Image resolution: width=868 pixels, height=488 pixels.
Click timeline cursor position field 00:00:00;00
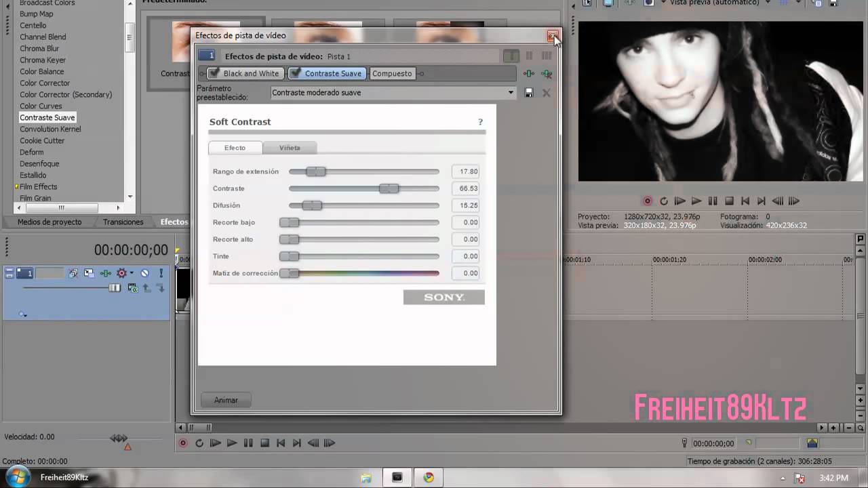[x=713, y=443]
